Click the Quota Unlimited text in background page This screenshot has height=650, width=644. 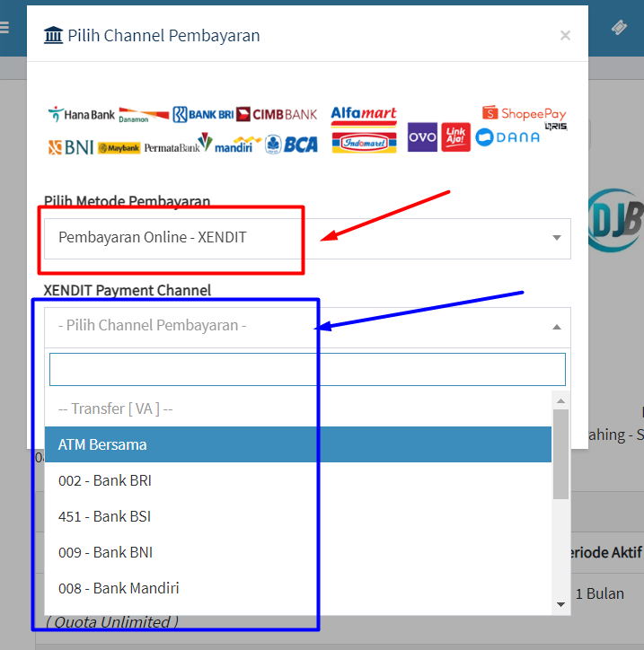(112, 622)
